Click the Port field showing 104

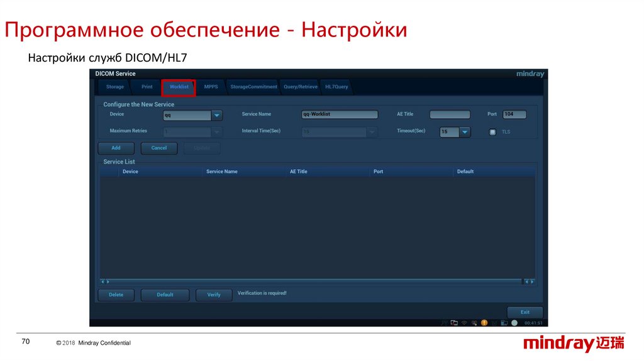[x=514, y=114]
